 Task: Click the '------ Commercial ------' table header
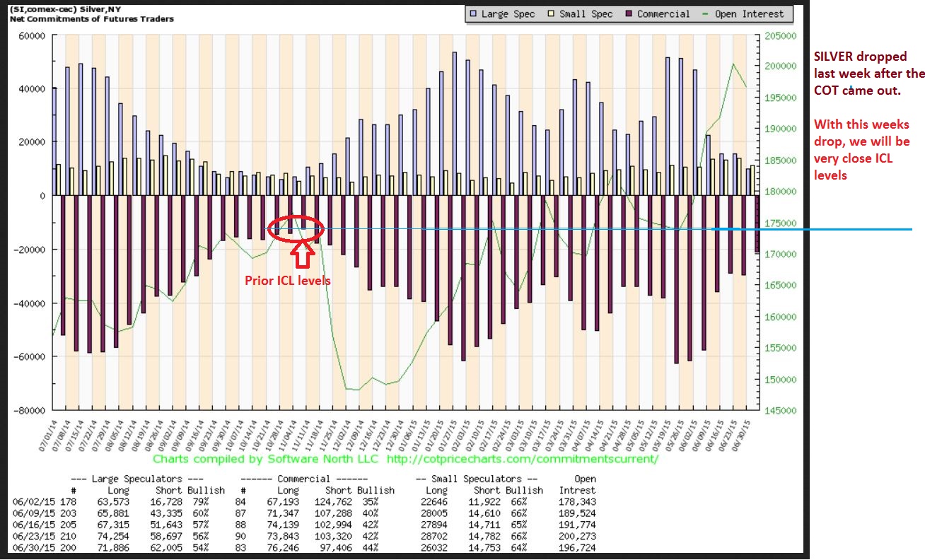(x=306, y=479)
